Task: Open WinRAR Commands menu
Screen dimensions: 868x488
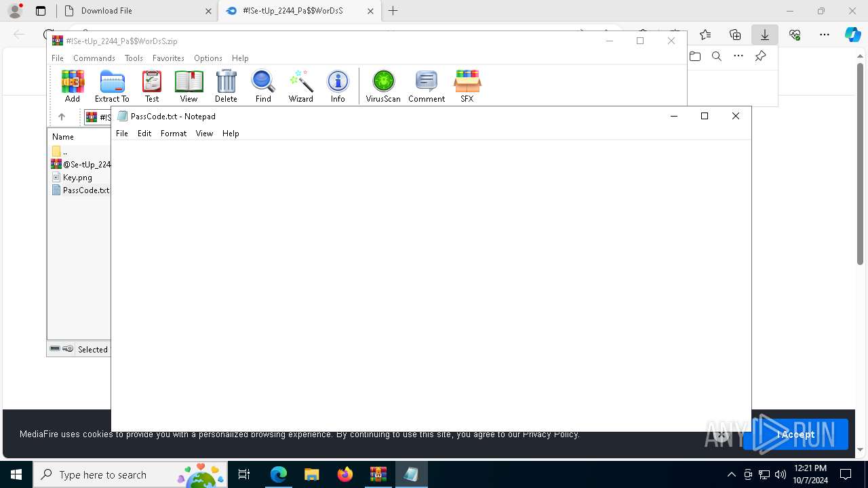Action: click(x=94, y=58)
